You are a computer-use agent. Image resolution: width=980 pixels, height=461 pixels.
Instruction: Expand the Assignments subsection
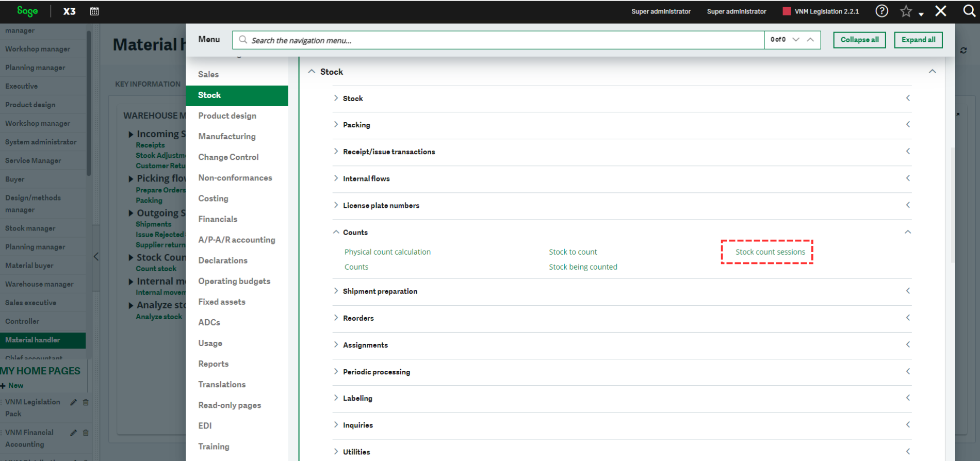pyautogui.click(x=336, y=344)
